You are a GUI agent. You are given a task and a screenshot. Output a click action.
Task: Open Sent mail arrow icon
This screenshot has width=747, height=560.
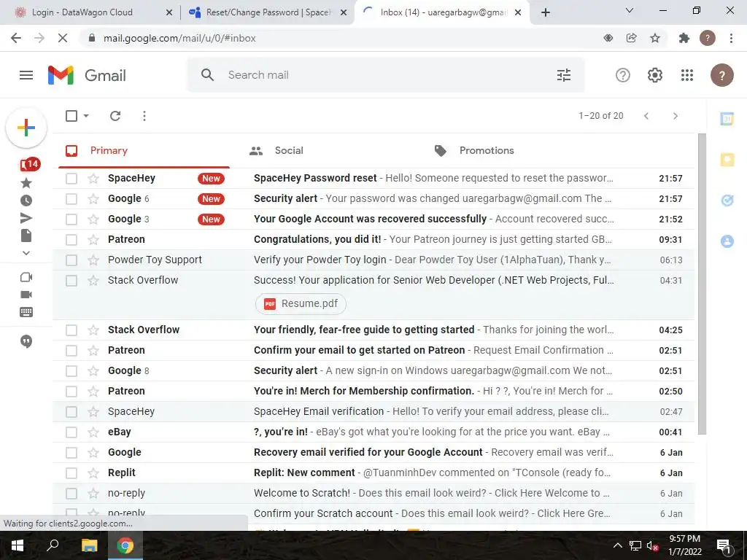26,218
